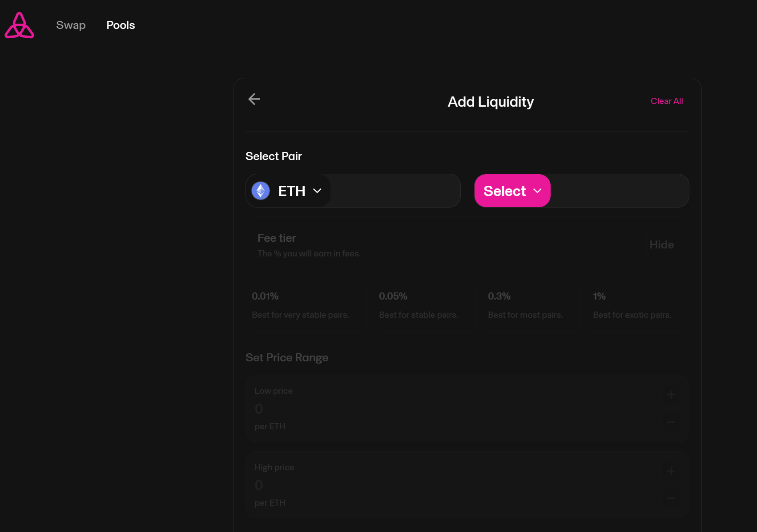Click the ETH token coin icon
Screen dimensions: 757x532
click(x=261, y=191)
